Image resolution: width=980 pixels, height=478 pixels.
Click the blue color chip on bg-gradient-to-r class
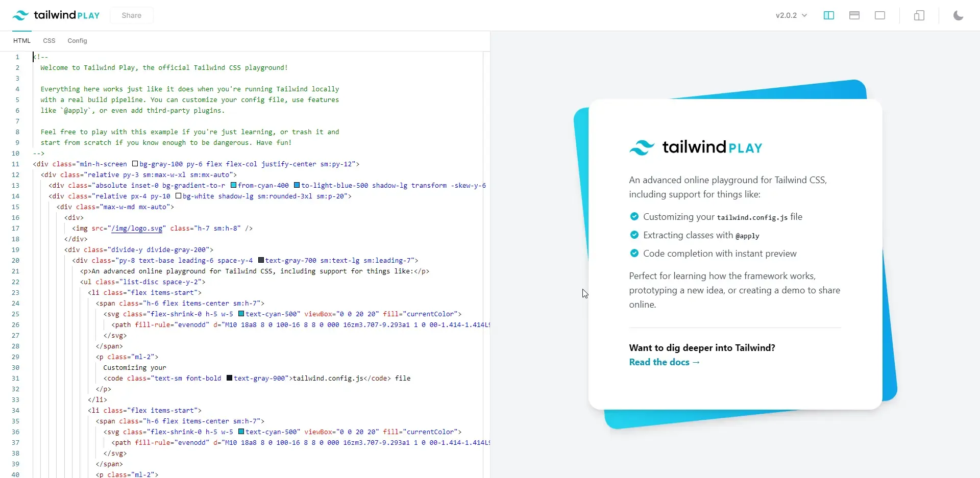click(x=297, y=186)
